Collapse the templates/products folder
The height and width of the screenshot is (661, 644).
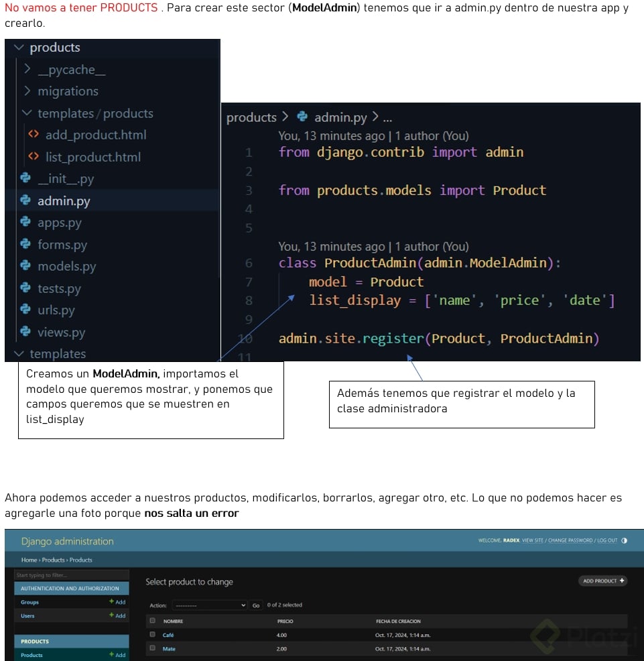[x=27, y=113]
